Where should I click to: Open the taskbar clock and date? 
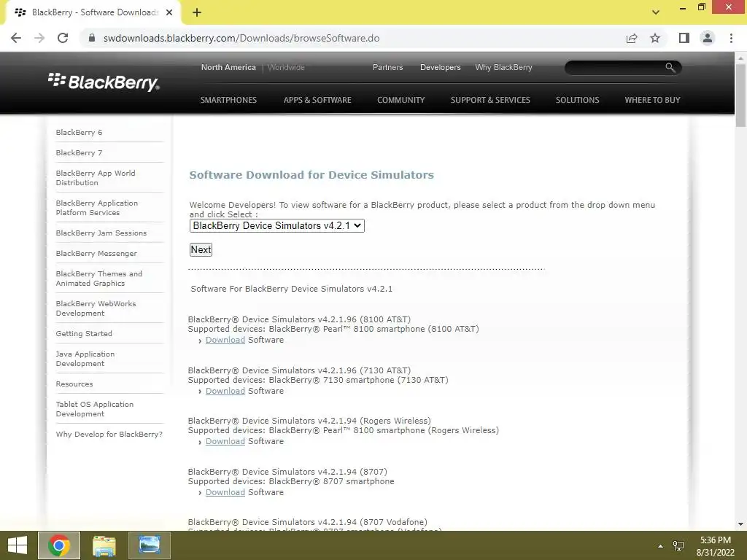coord(716,545)
